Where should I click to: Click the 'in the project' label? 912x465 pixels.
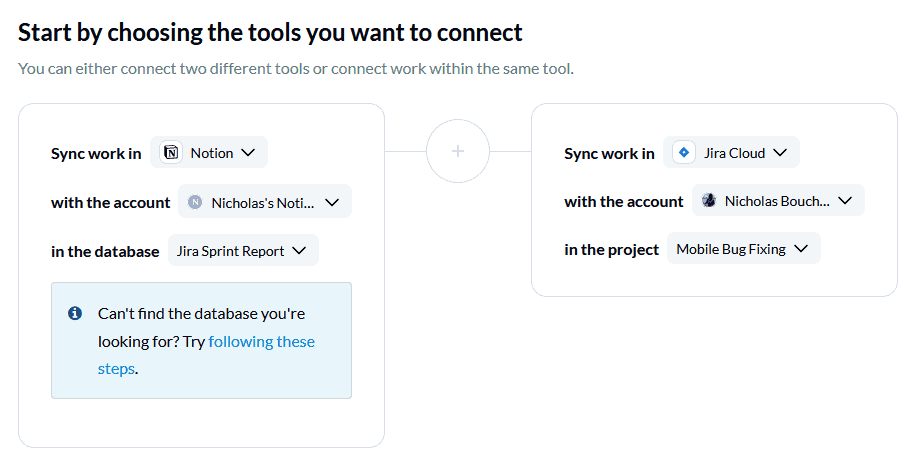611,250
